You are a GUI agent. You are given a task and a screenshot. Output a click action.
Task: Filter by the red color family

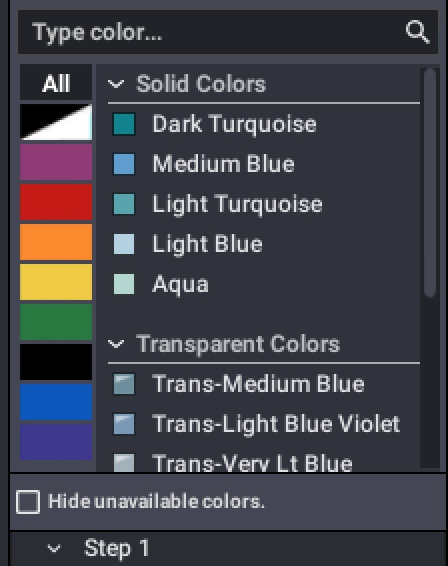click(x=56, y=202)
